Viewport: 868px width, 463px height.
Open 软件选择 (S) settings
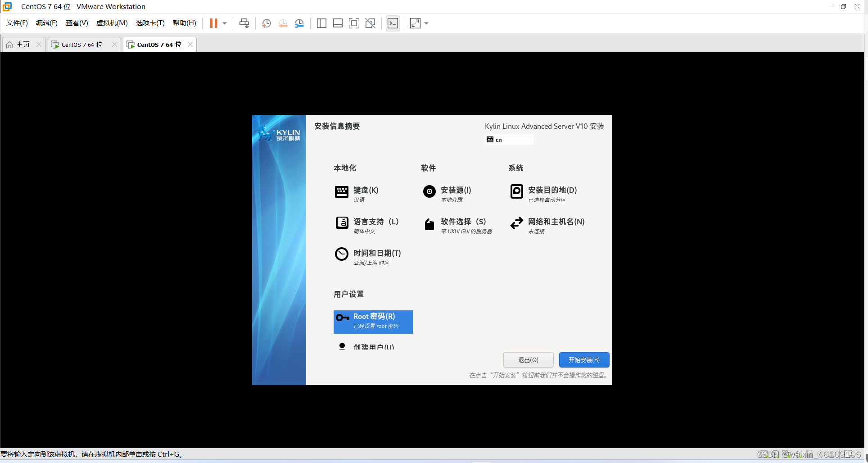(463, 222)
